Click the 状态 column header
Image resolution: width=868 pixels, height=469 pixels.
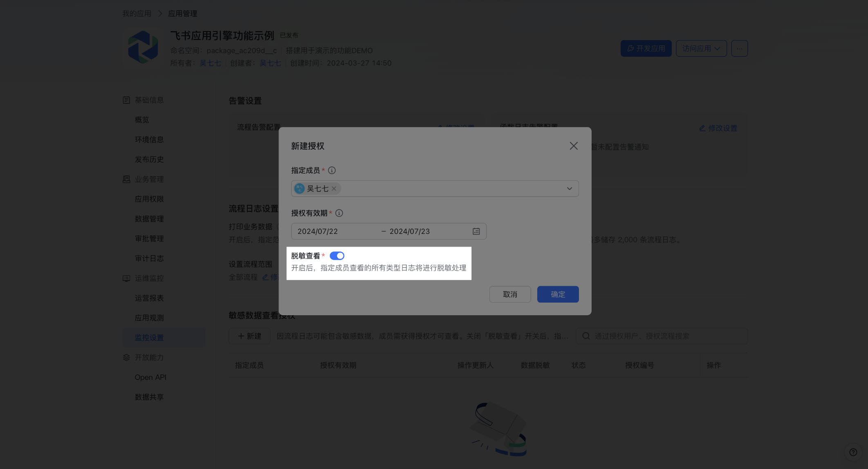(579, 365)
